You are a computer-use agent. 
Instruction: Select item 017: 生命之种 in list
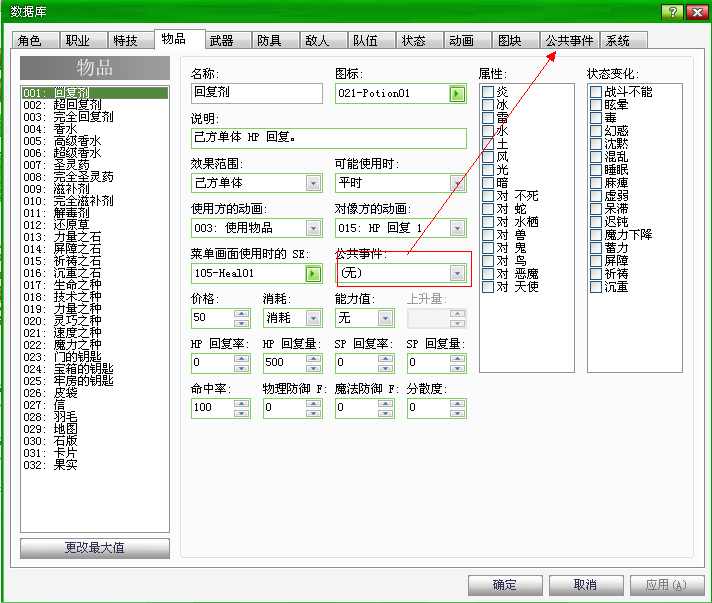point(95,285)
